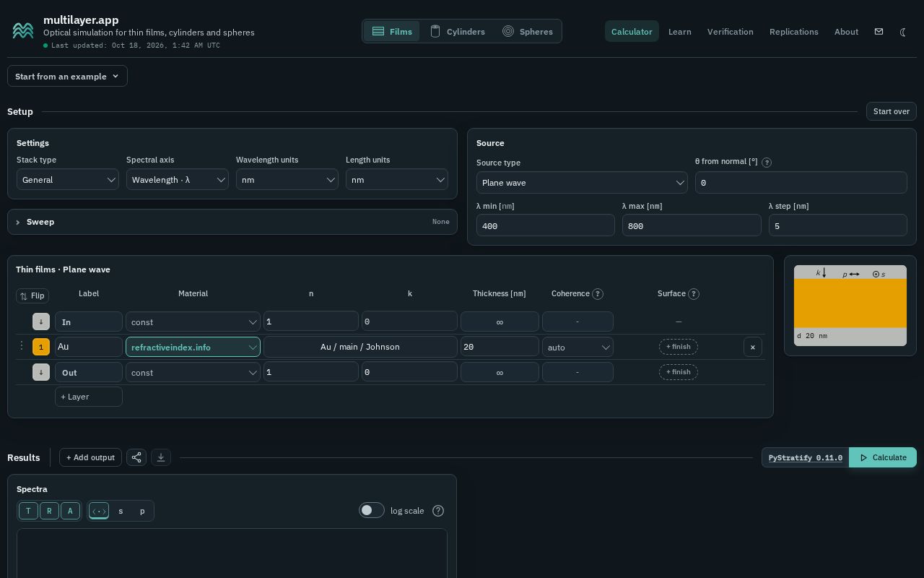The height and width of the screenshot is (578, 924).
Task: Click the drag handle on the Au row
Action: coord(21,347)
